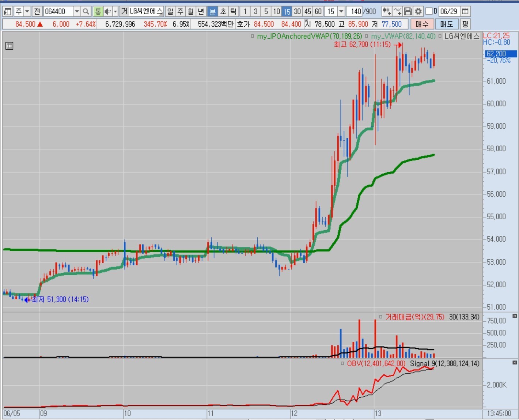This screenshot has height=420, width=519.
Task: Select the 월 monthly chart tab
Action: click(x=191, y=12)
